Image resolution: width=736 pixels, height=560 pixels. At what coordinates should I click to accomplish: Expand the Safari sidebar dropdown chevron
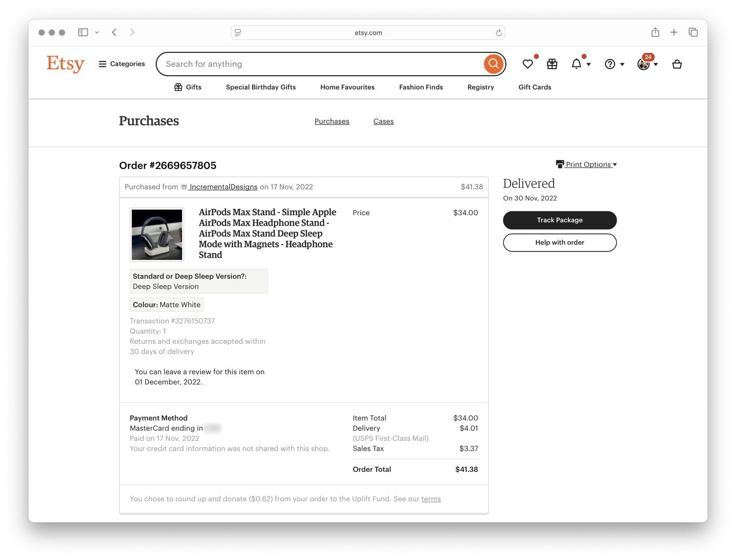97,32
